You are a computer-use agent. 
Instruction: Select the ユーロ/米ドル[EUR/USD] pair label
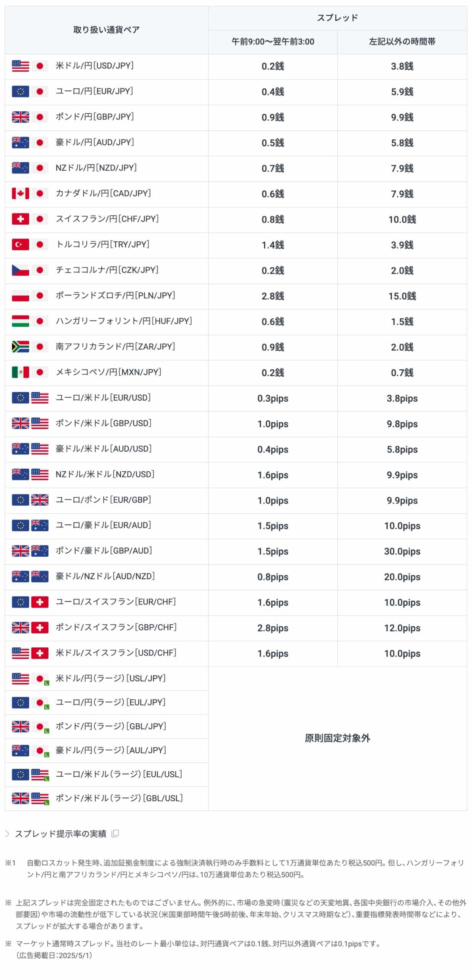click(x=103, y=398)
